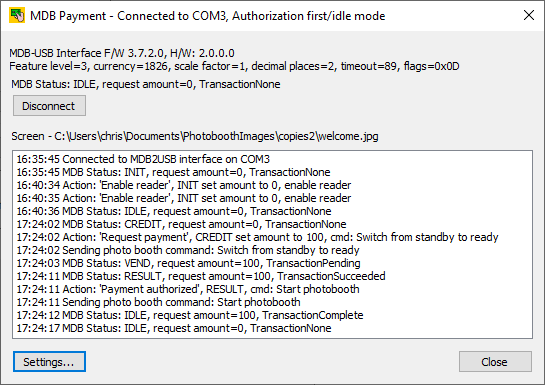Click the MDB Status VEND TransactionPending line
This screenshot has width=545, height=385.
point(188,263)
